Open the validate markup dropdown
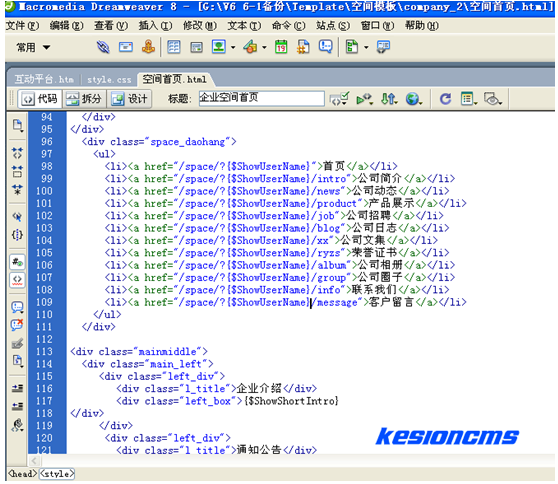The height and width of the screenshot is (484, 558). [339, 99]
